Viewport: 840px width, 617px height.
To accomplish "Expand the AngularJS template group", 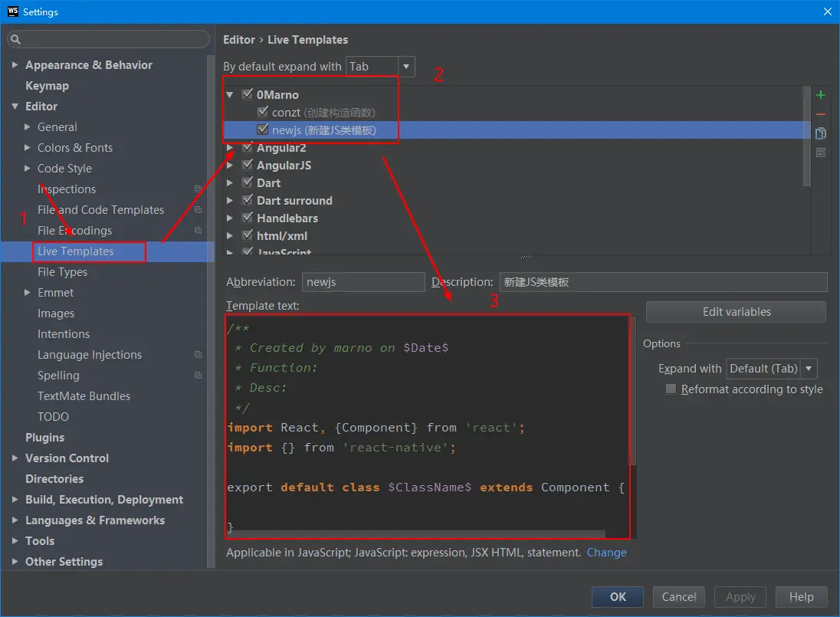I will pyautogui.click(x=230, y=166).
